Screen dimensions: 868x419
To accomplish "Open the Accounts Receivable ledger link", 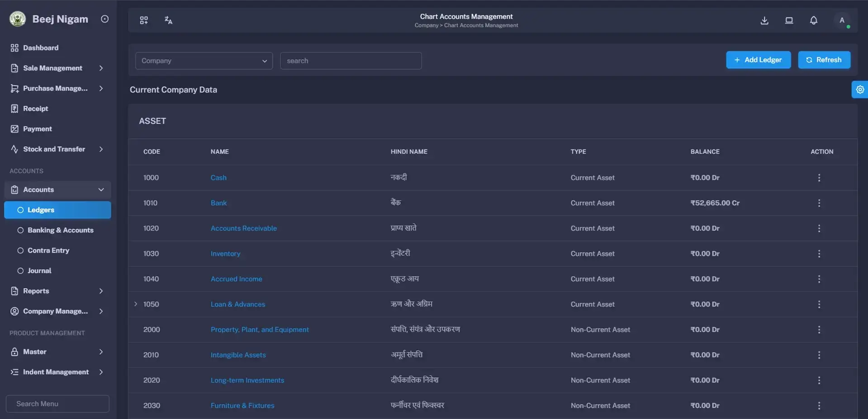I will point(243,228).
